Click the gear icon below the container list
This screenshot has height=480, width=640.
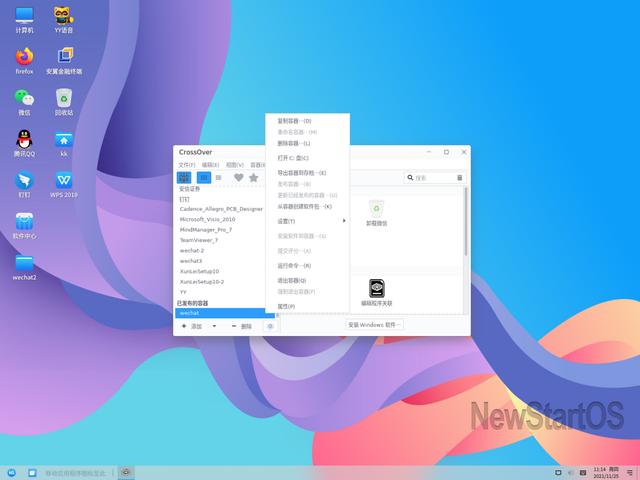coord(270,326)
